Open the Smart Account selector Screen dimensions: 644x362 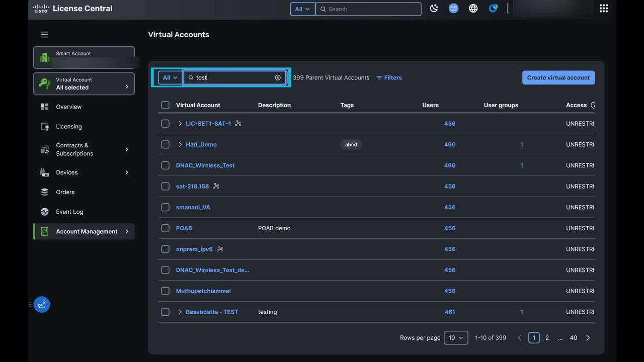point(84,57)
